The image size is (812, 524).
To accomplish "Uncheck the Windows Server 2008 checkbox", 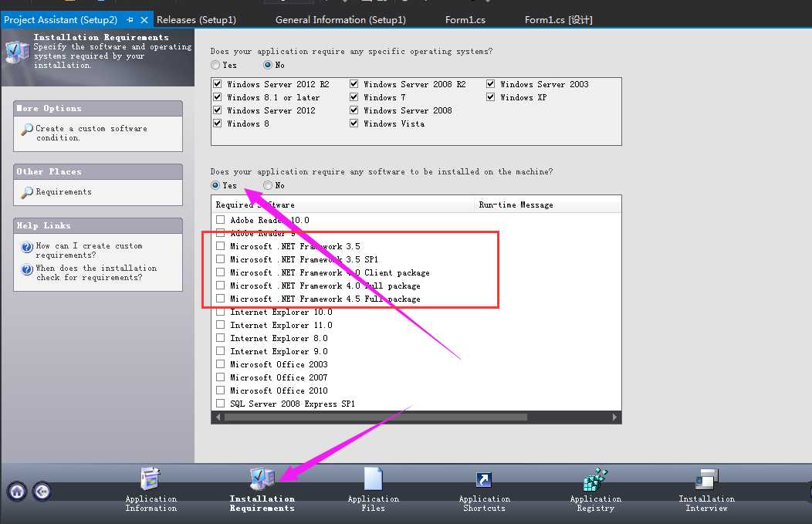I will click(354, 110).
